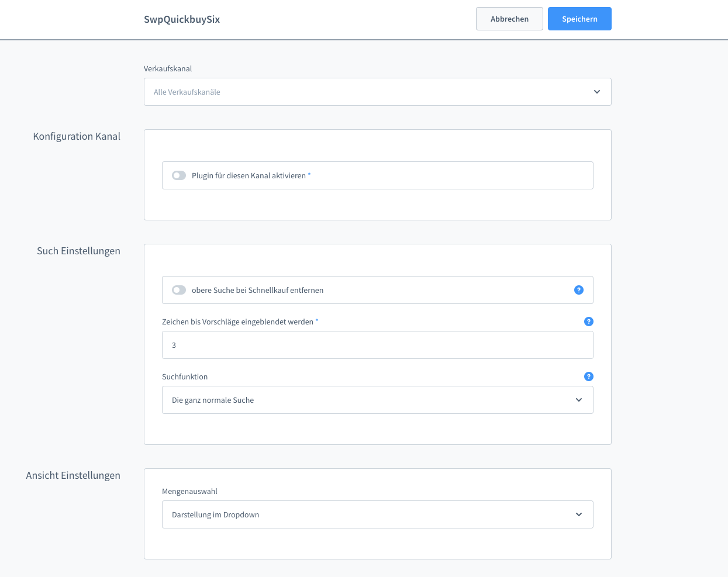Click the chevron arrow in the Suchfunktion selector
The width and height of the screenshot is (728, 577).
tap(578, 400)
